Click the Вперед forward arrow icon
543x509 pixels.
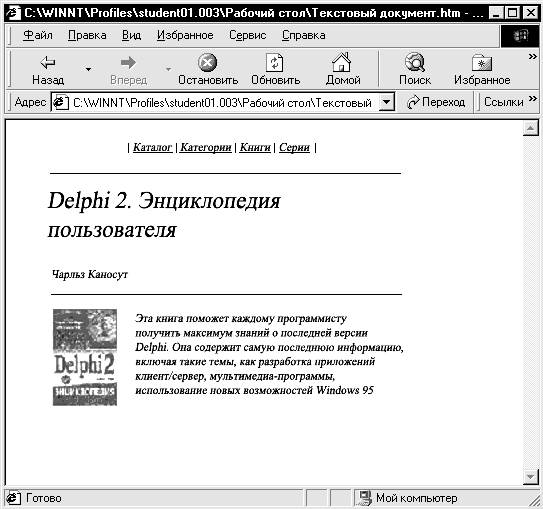128,62
